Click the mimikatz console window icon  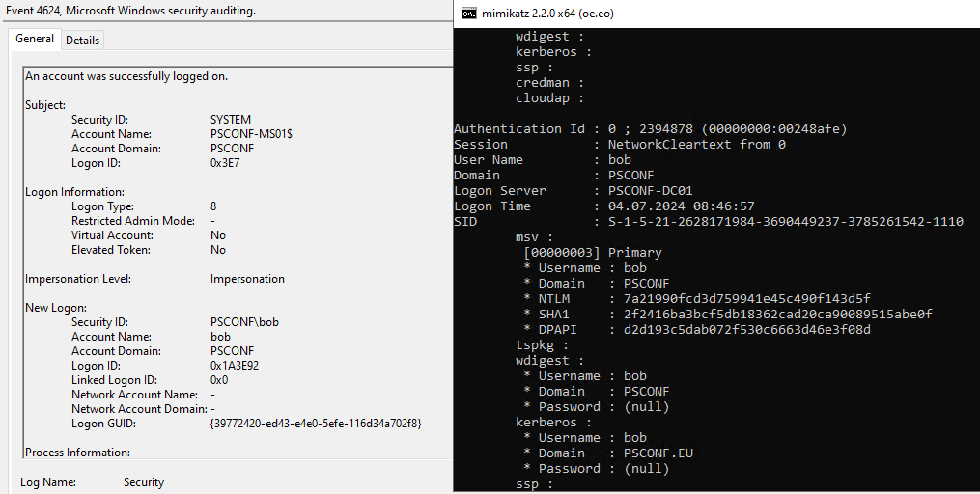468,14
